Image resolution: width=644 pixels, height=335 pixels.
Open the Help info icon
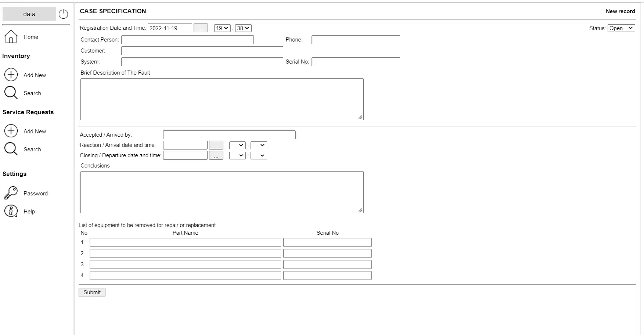point(11,211)
